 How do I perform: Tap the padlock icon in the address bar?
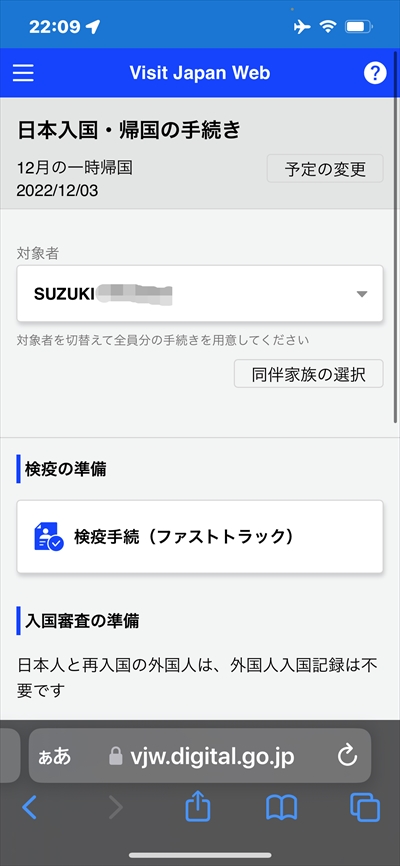click(115, 756)
